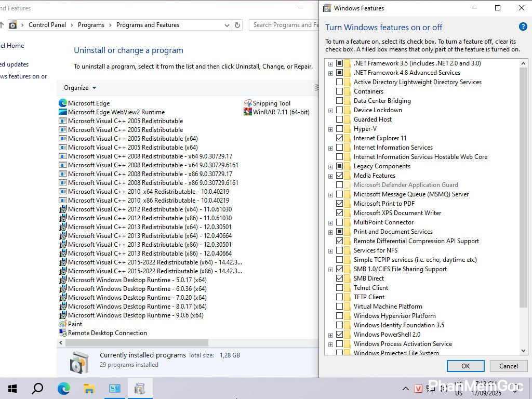Screen dimensions: 532x399
Task: Go to Control Panel in breadcrumb
Action: (47, 25)
